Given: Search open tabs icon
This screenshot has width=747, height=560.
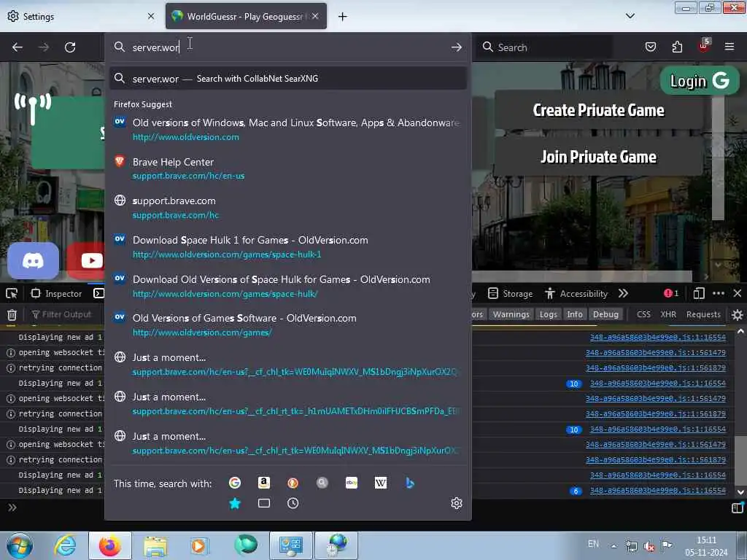Looking at the screenshot, I should (x=264, y=503).
